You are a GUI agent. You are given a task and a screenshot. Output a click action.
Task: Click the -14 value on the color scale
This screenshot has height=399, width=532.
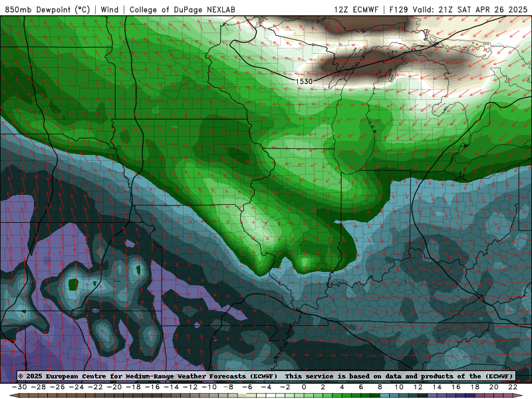point(172,387)
